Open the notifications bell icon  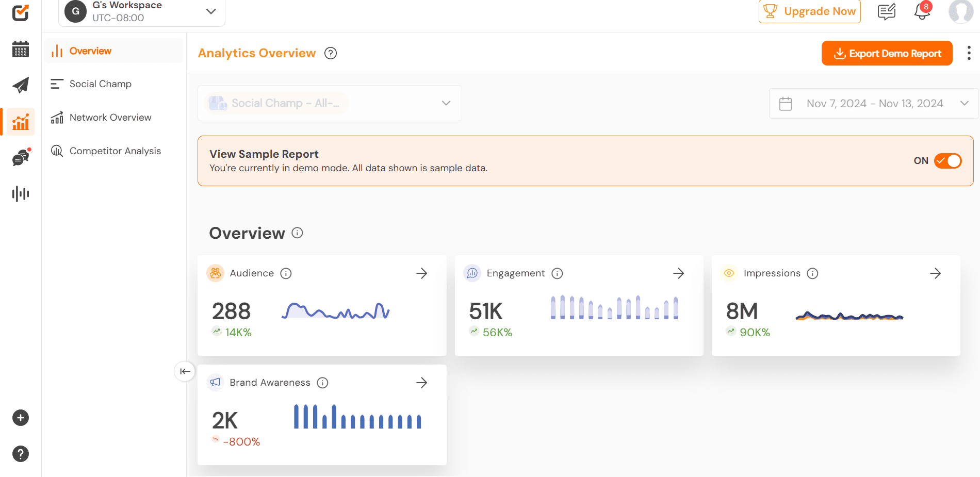point(922,11)
